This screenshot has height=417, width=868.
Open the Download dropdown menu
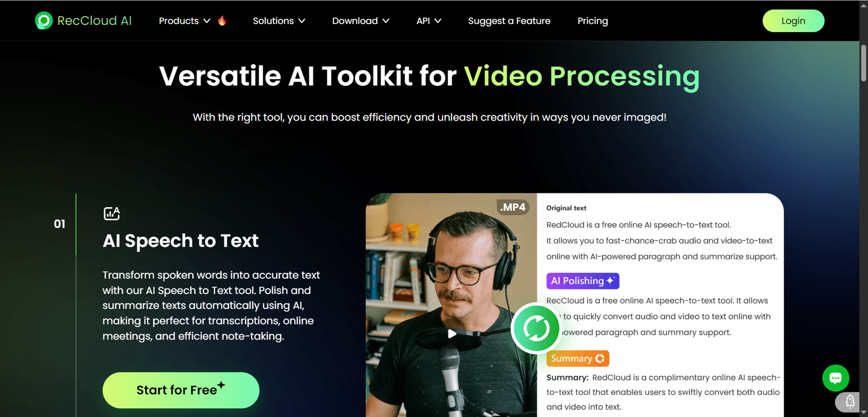[x=361, y=21]
